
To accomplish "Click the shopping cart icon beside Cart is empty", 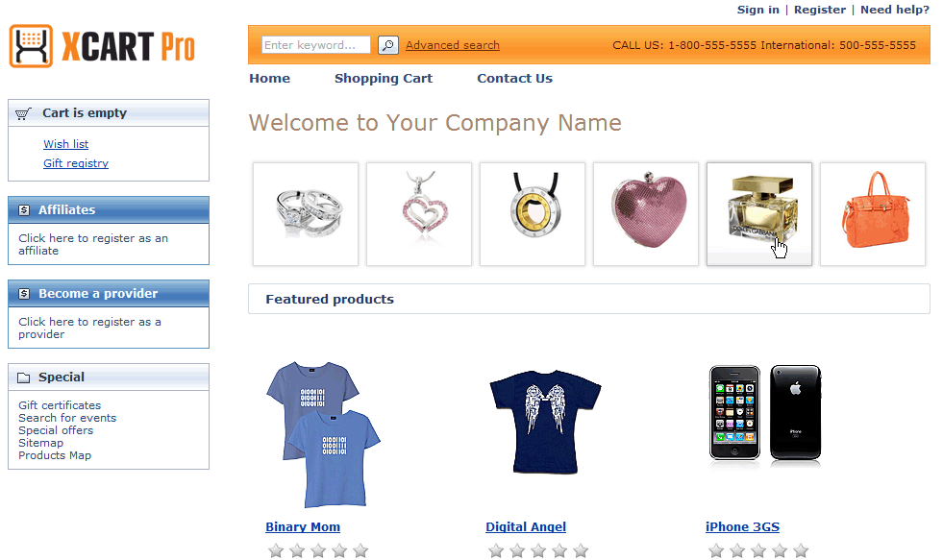I will pos(23,113).
